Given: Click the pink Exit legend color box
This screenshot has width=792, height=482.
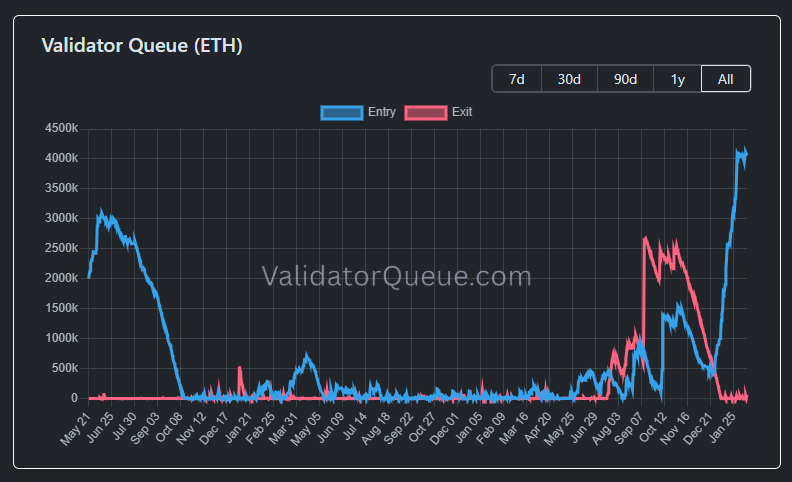Looking at the screenshot, I should point(426,112).
